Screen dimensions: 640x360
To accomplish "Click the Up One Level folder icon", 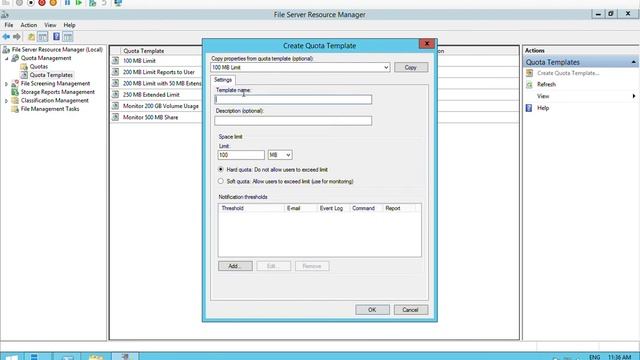I will click(x=31, y=37).
